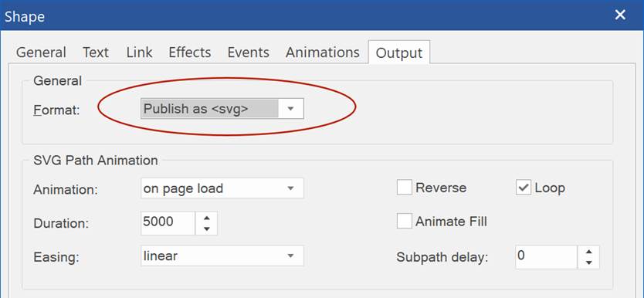Image resolution: width=644 pixels, height=298 pixels.
Task: Open the Format dropdown
Action: [x=222, y=109]
